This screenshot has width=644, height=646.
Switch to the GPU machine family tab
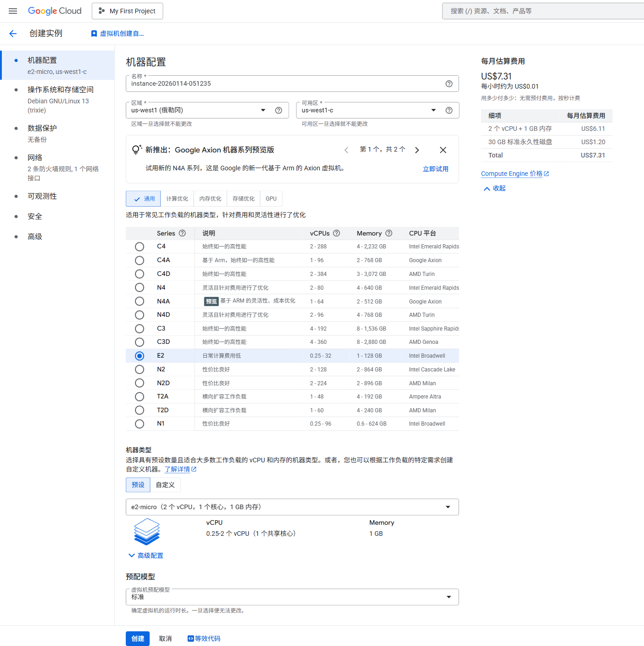click(271, 199)
